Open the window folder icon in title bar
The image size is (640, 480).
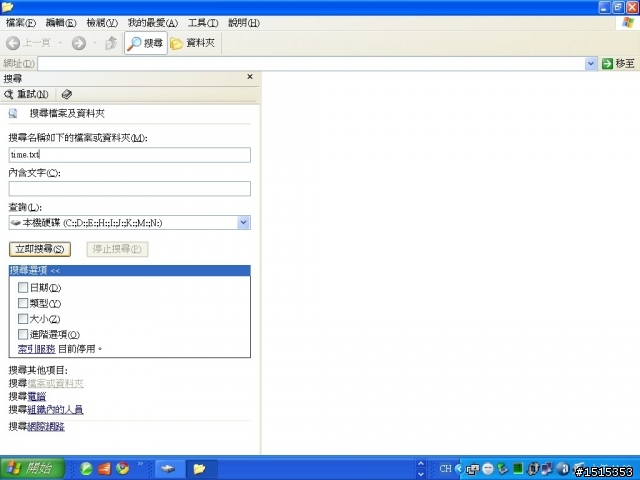[7, 7]
